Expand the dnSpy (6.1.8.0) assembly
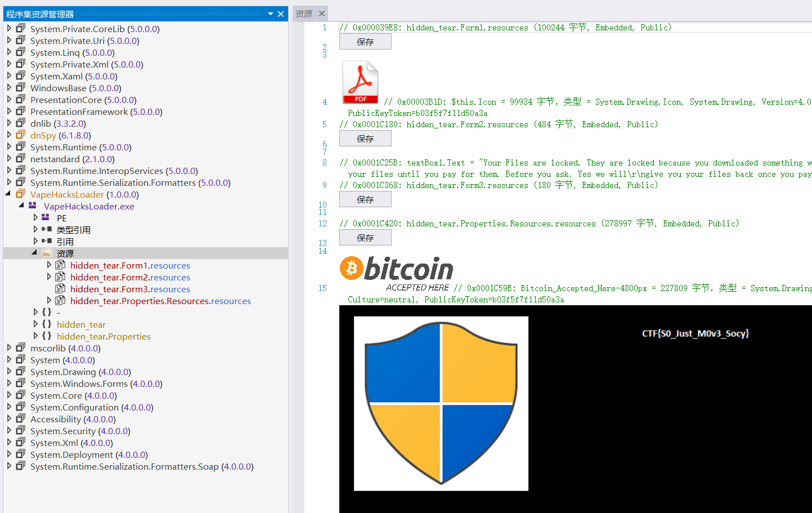 click(8, 135)
